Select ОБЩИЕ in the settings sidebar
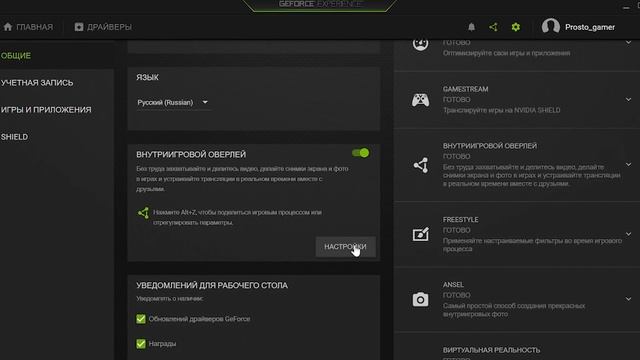 pyautogui.click(x=16, y=56)
